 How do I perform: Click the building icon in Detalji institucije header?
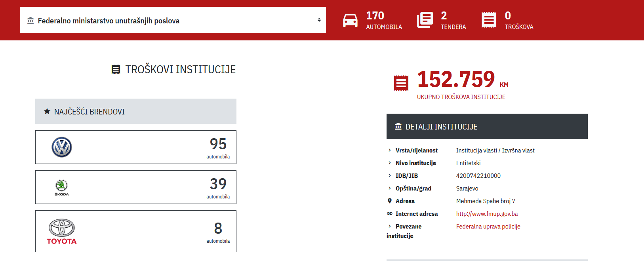click(398, 126)
